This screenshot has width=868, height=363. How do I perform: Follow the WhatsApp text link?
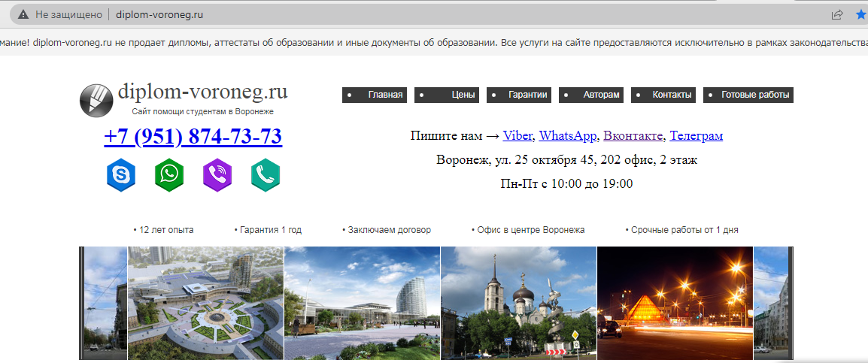pyautogui.click(x=568, y=135)
